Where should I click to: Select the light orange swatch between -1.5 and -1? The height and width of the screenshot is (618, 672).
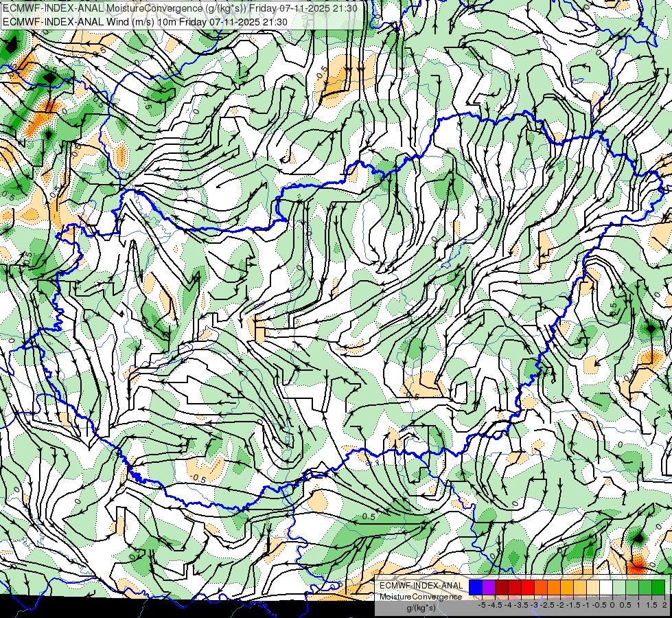pyautogui.click(x=580, y=588)
